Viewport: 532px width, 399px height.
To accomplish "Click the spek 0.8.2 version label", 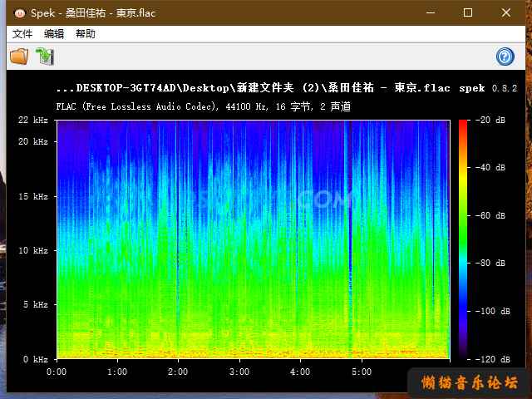I will pos(488,88).
